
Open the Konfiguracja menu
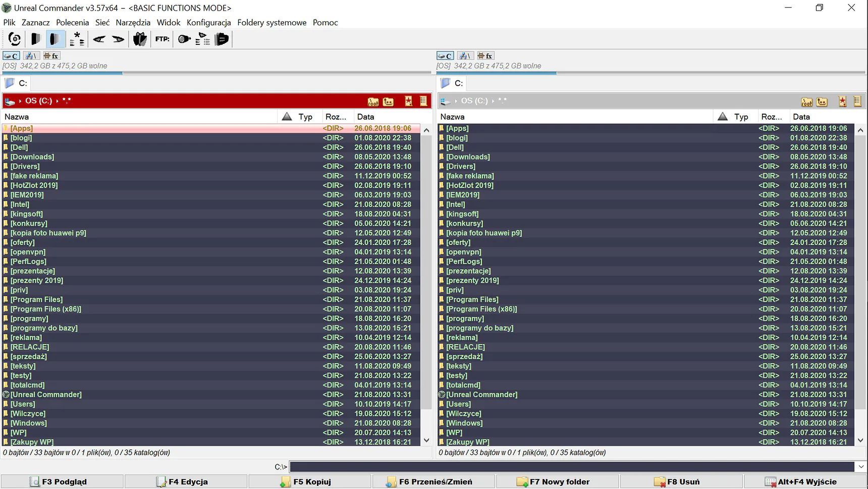209,22
